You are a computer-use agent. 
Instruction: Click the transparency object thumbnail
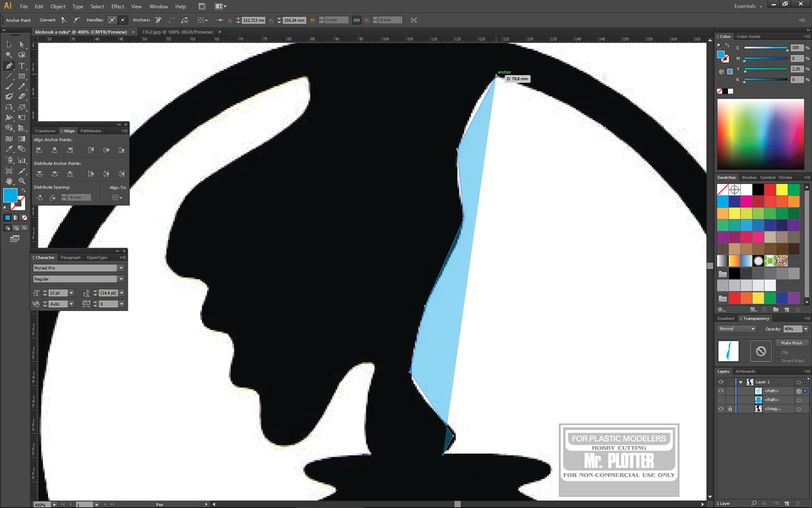[x=729, y=351]
